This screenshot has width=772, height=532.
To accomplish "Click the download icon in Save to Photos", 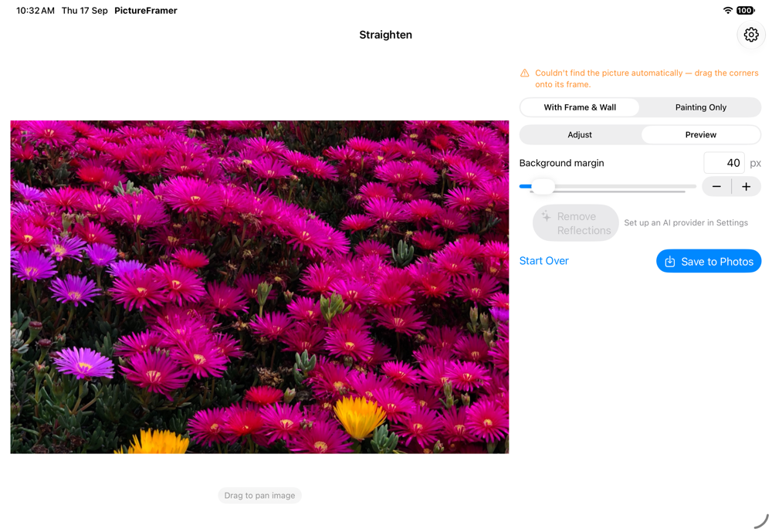I will point(669,262).
